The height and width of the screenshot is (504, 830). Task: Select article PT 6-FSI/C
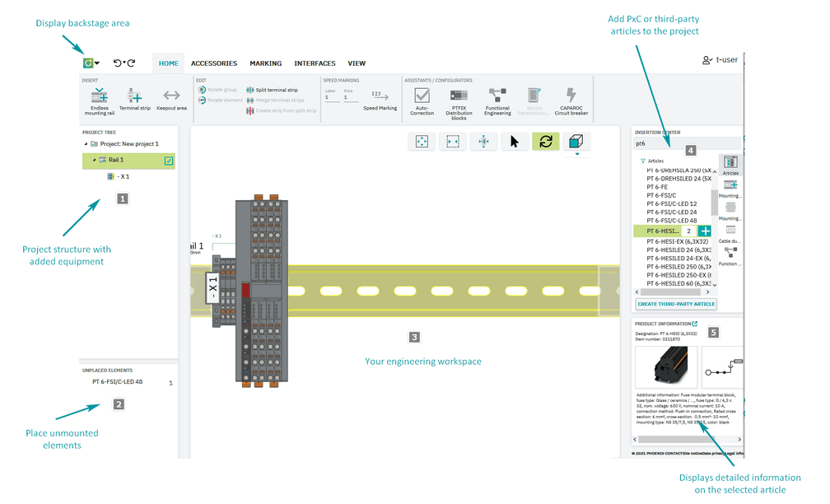[661, 195]
